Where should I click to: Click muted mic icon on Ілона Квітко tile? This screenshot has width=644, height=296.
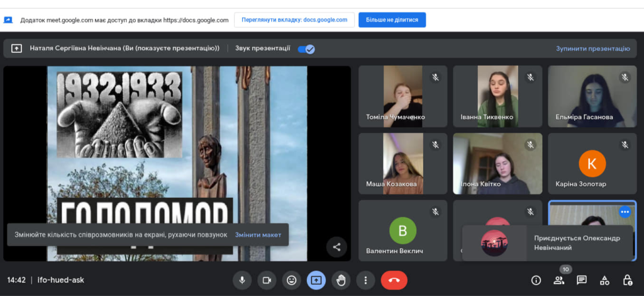point(530,145)
